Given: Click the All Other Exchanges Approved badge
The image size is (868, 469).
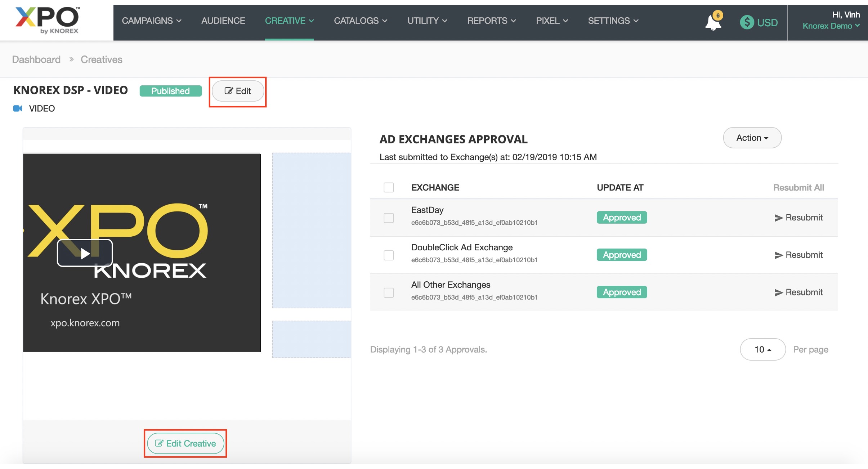Looking at the screenshot, I should pos(622,292).
